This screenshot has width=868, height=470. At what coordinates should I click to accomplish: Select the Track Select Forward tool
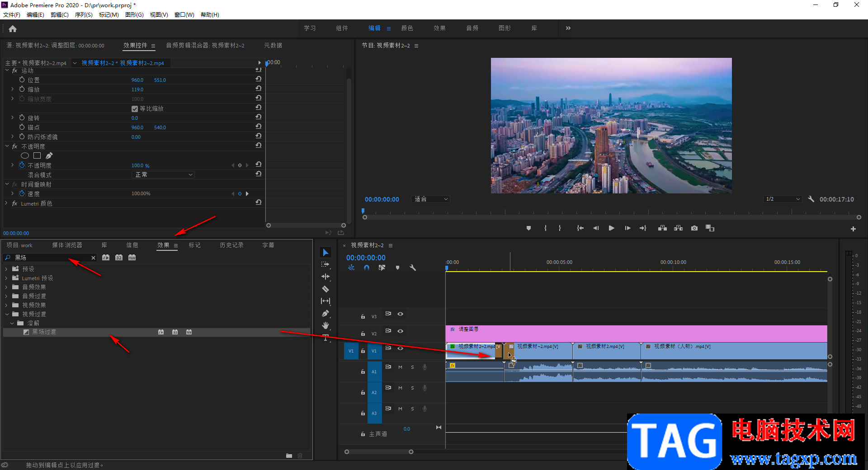325,264
